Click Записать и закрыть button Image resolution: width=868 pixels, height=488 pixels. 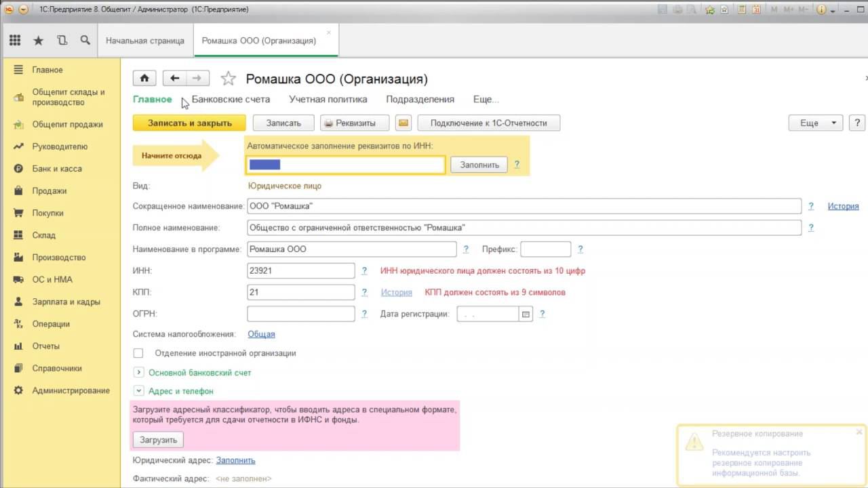point(189,123)
